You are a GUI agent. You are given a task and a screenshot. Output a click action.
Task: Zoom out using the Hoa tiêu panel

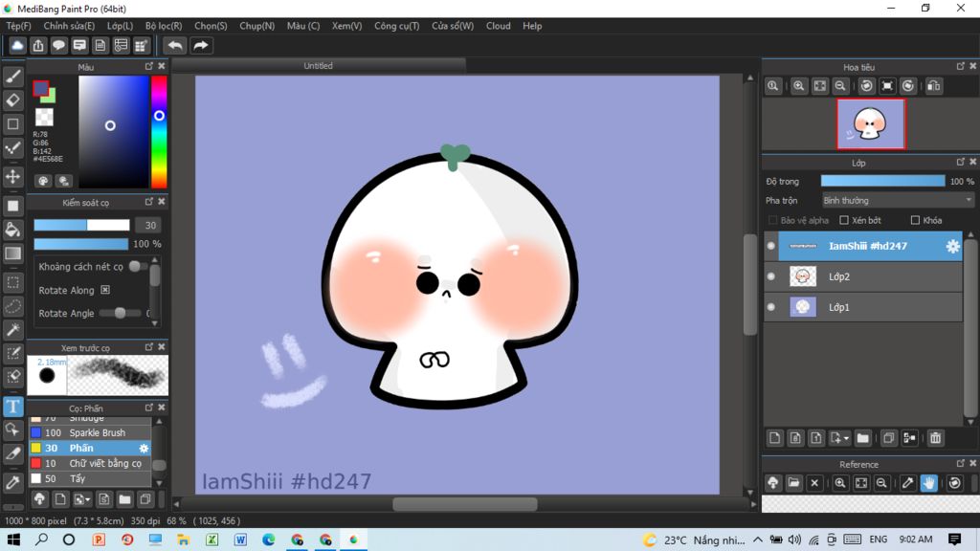(x=840, y=86)
